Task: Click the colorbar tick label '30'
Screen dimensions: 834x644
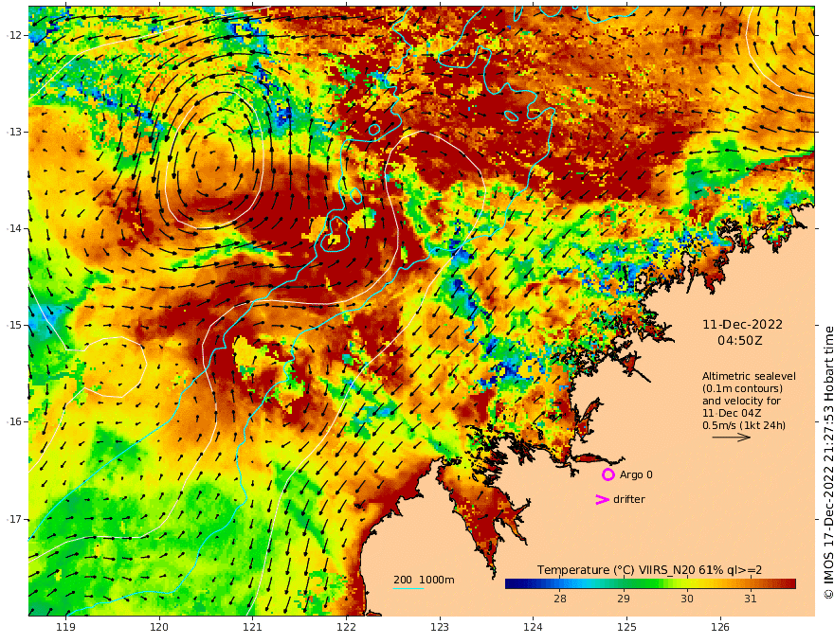Action: pos(687,599)
